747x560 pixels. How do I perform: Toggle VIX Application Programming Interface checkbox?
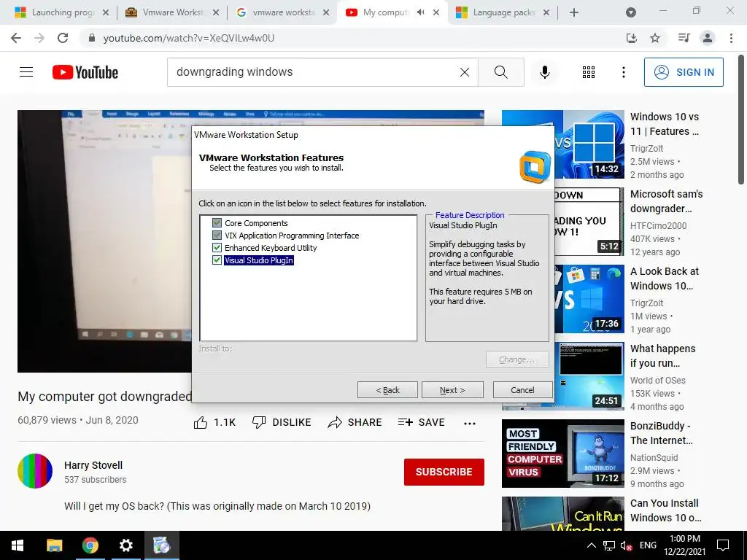pos(217,236)
